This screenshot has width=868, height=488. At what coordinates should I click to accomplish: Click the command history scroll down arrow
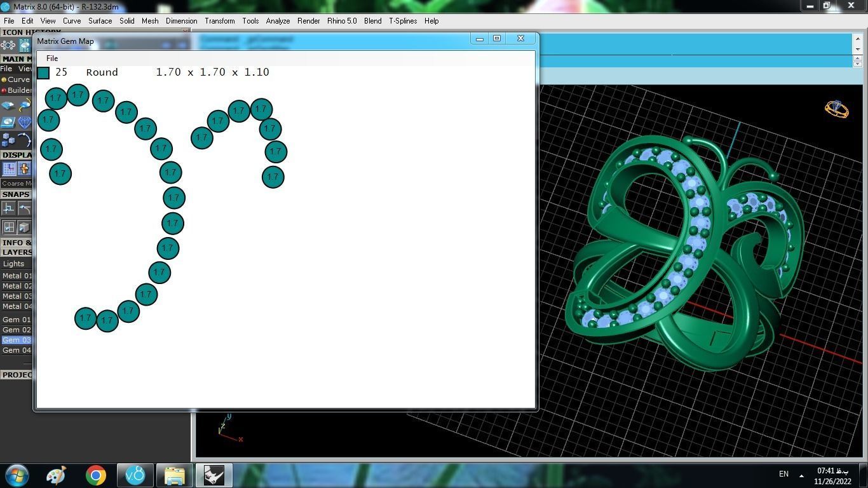[x=857, y=49]
